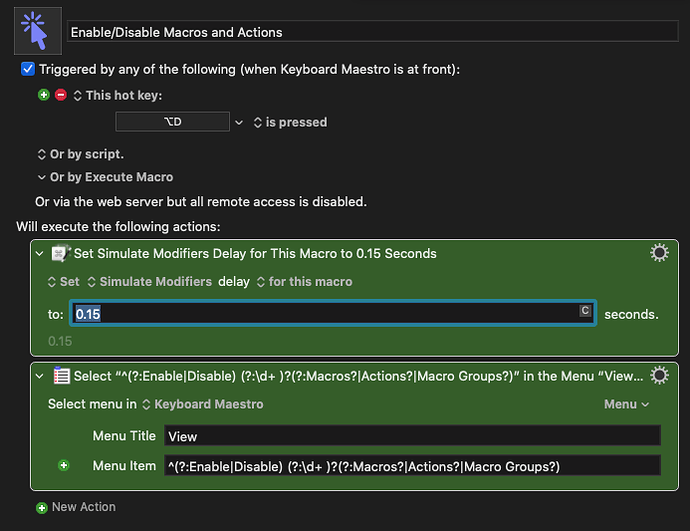Edit the macro name field

[372, 32]
